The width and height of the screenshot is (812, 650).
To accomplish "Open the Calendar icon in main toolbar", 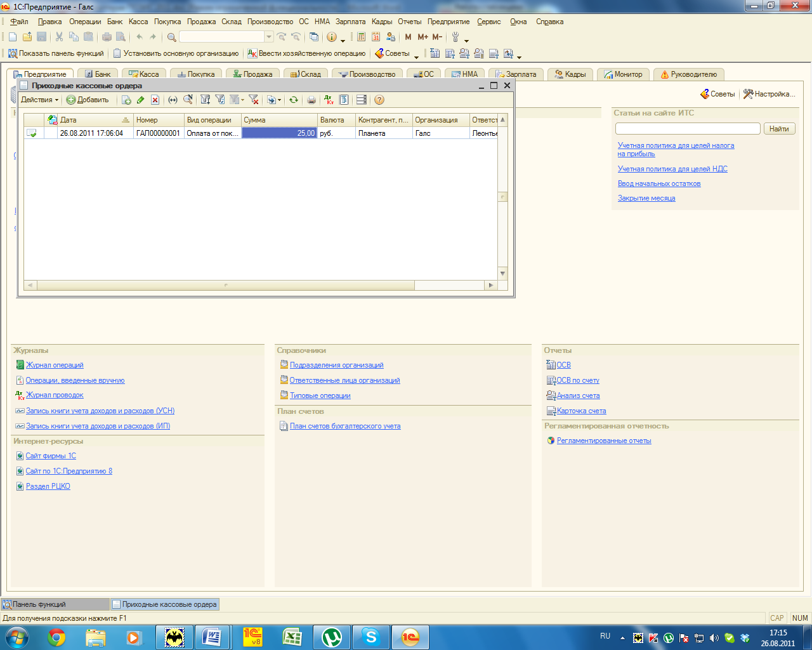I will click(x=376, y=37).
